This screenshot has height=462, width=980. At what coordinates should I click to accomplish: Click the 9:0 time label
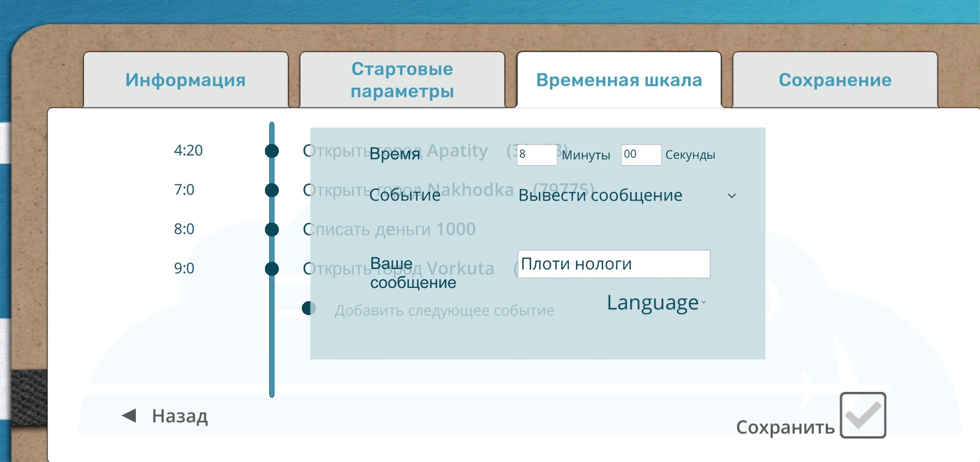[x=184, y=268]
